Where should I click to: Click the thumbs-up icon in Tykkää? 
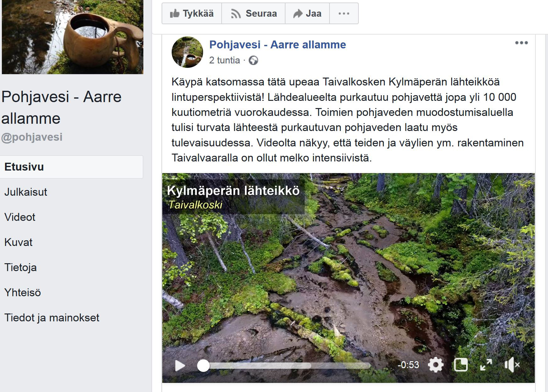[174, 14]
